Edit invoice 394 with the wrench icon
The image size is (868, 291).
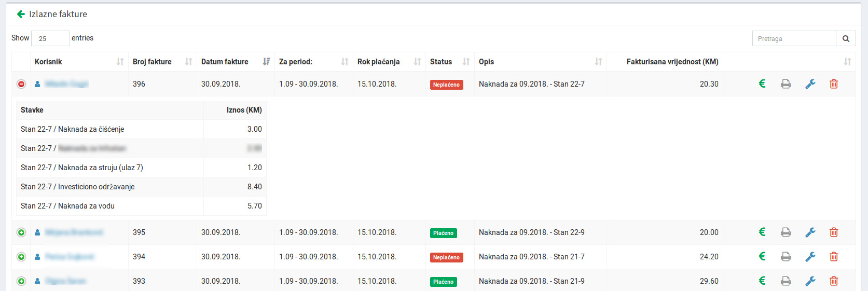pyautogui.click(x=810, y=257)
